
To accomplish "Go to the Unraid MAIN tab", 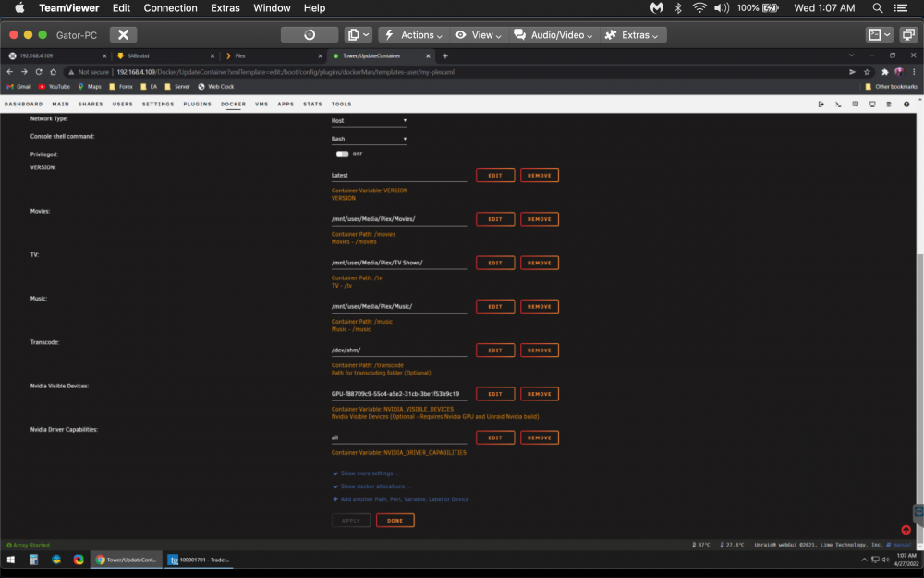I will [60, 104].
